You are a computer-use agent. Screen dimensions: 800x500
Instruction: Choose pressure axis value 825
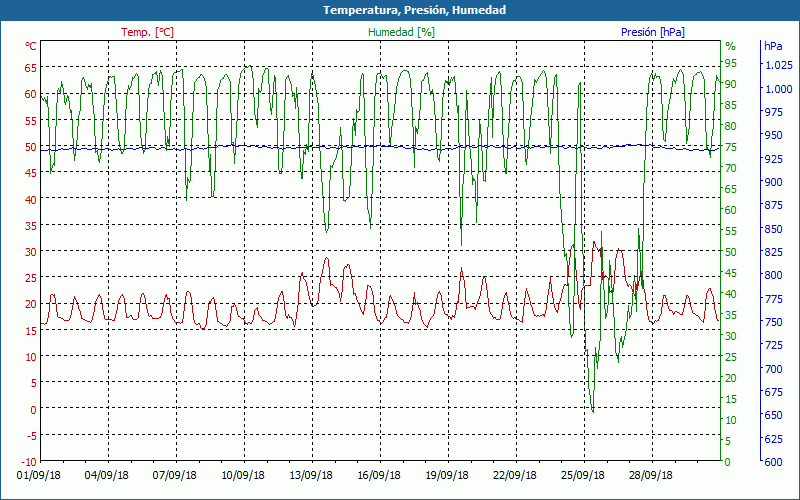[x=774, y=252]
